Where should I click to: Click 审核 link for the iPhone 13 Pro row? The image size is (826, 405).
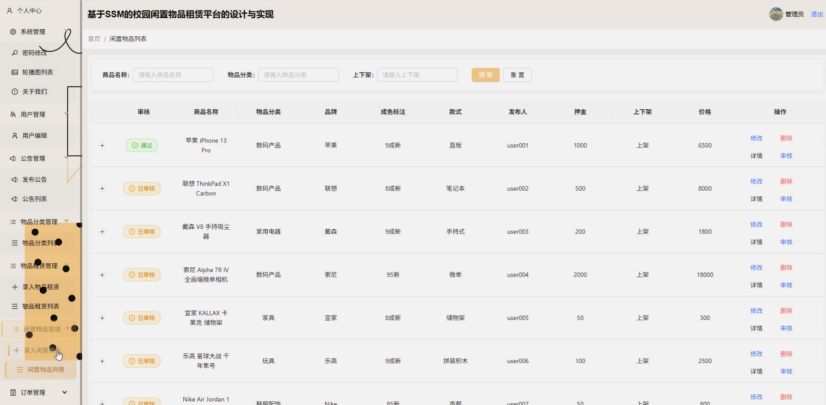(786, 156)
